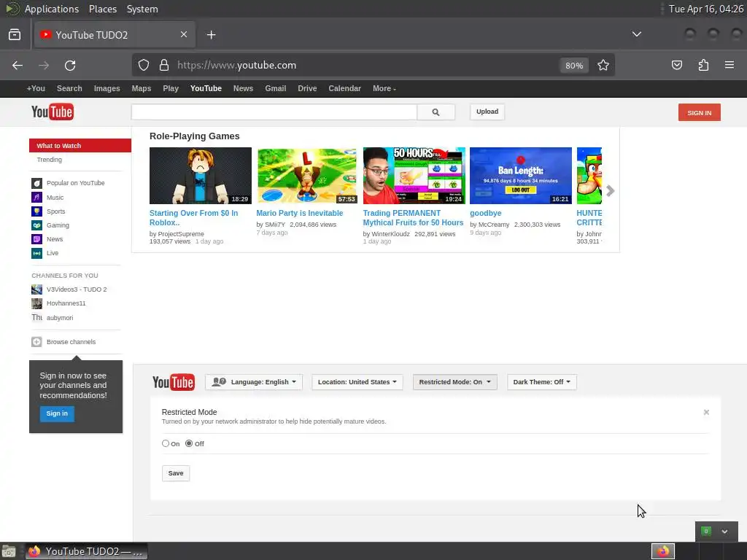Open the McCreamy channel link
This screenshot has height=560, width=747.
tap(494, 225)
